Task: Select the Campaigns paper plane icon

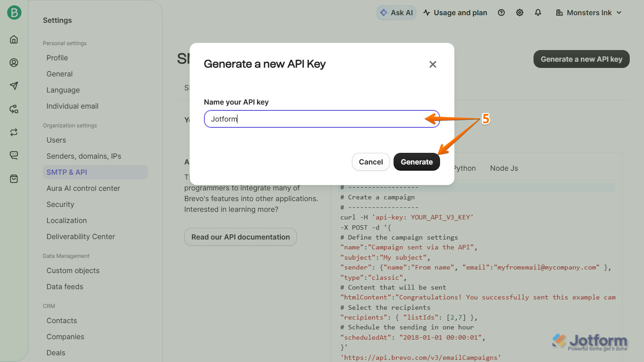Action: 13,86
